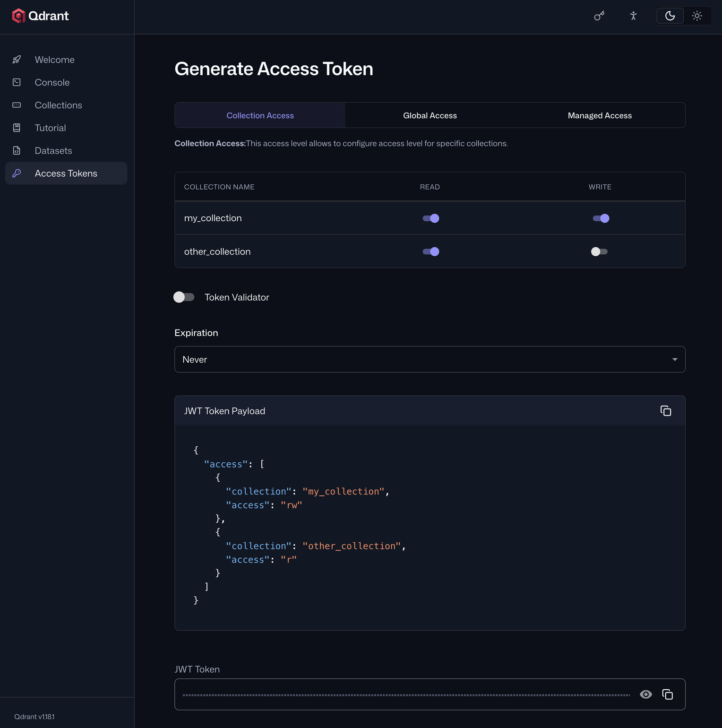This screenshot has width=722, height=728.
Task: Click "my_collection" value in JSON payload
Action: tap(344, 492)
